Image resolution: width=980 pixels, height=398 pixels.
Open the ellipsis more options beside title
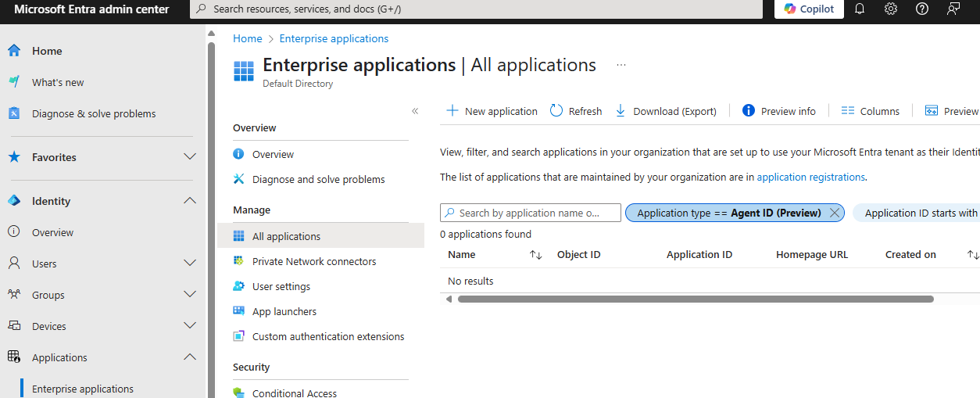tap(621, 65)
